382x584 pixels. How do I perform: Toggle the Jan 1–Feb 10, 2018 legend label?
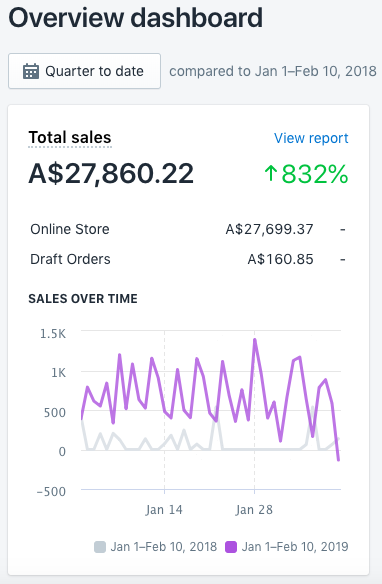(163, 547)
